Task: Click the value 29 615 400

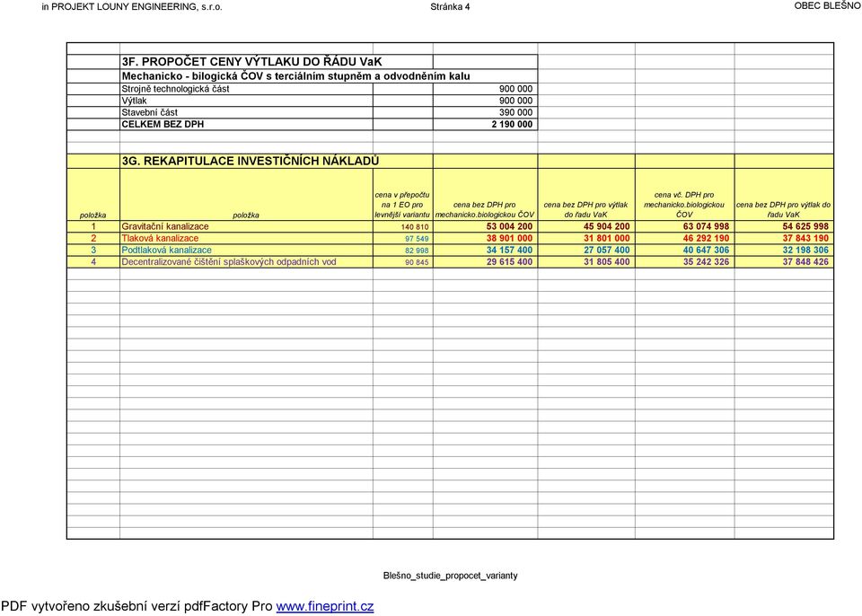Action: click(x=509, y=262)
